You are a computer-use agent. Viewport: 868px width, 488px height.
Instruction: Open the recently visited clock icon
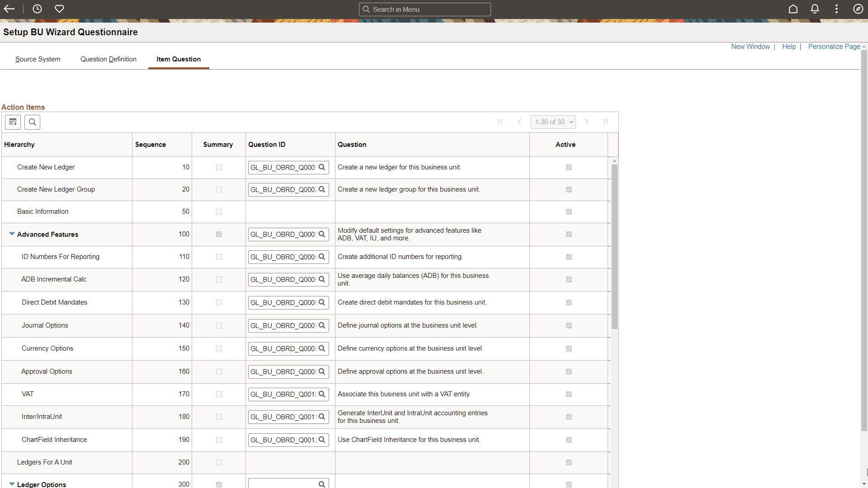pyautogui.click(x=37, y=9)
